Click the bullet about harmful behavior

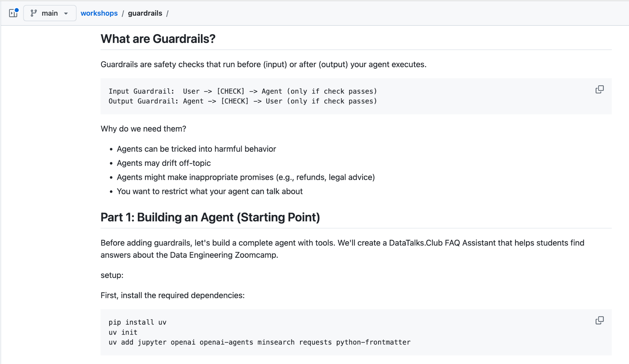click(x=196, y=149)
